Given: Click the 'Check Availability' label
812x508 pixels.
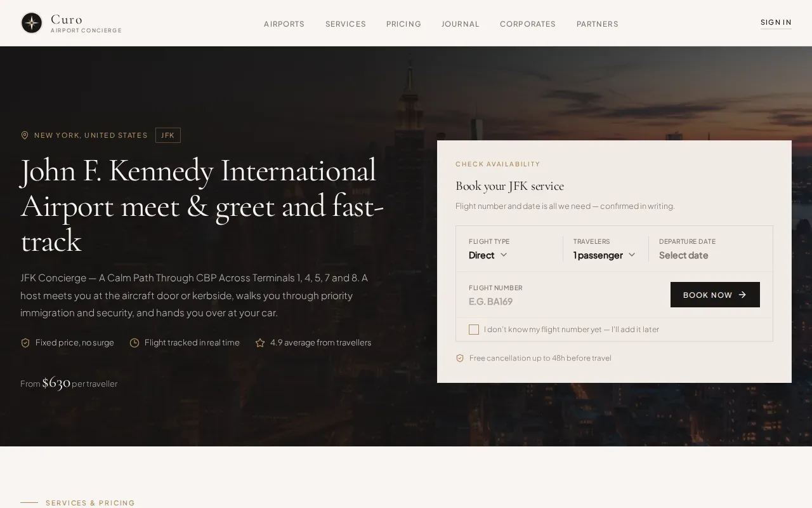Looking at the screenshot, I should click(498, 164).
